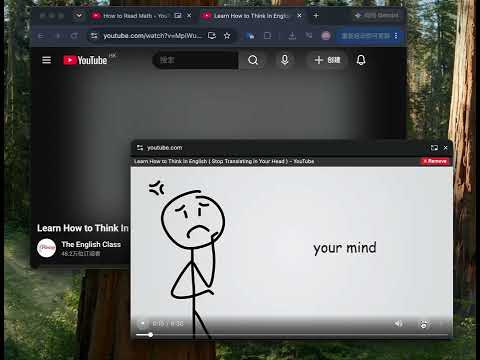Go forward using the browser forward arrow
The image size is (480, 360).
[58, 36]
